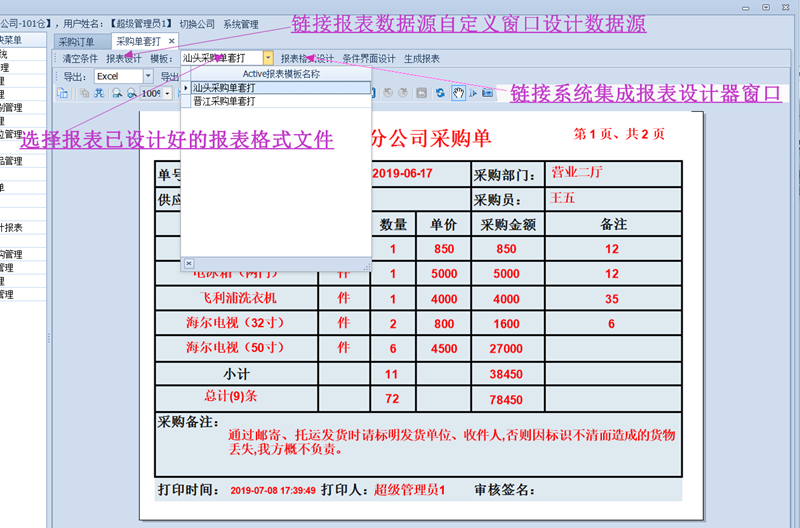Click the first icon in preview toolbar

pos(62,93)
